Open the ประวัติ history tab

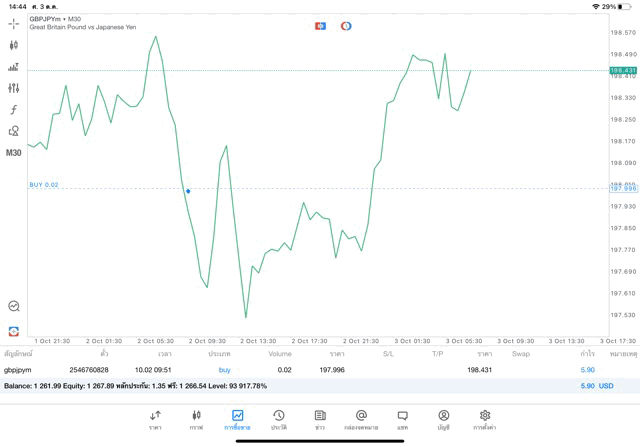click(x=278, y=419)
